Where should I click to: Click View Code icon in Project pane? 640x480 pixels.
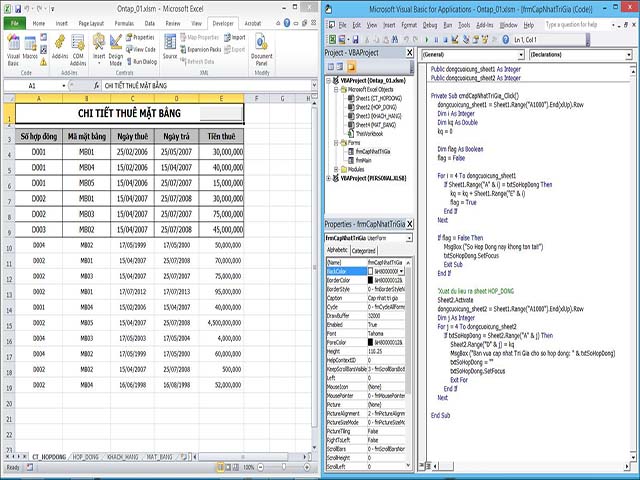pyautogui.click(x=331, y=67)
